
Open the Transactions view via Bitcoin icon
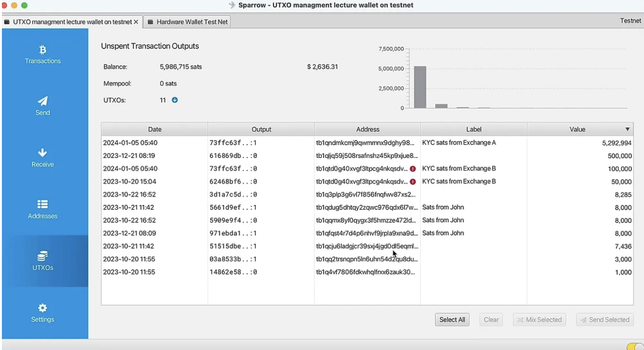(x=43, y=50)
